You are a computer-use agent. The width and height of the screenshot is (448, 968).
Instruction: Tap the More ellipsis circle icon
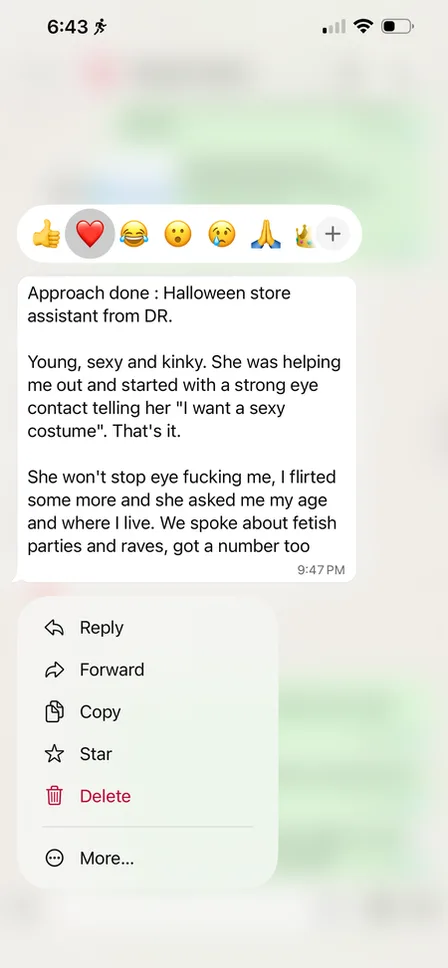coord(55,858)
